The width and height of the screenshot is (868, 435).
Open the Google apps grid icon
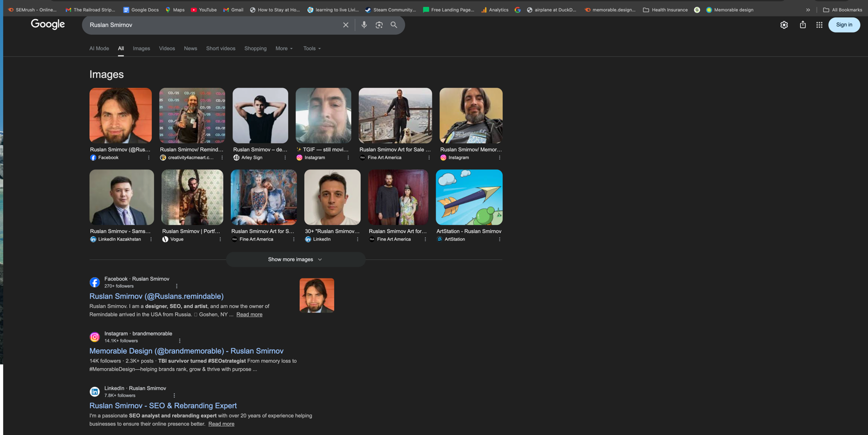pyautogui.click(x=819, y=25)
